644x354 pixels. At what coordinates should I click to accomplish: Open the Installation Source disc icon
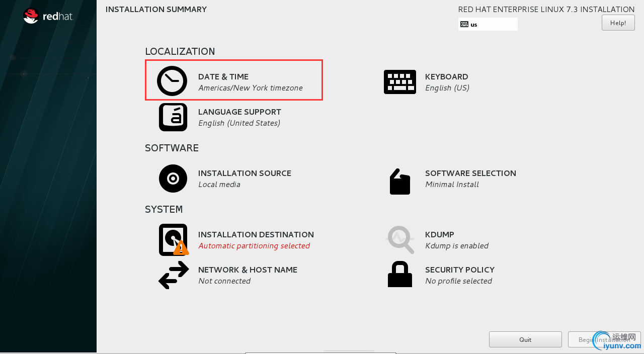pyautogui.click(x=173, y=179)
